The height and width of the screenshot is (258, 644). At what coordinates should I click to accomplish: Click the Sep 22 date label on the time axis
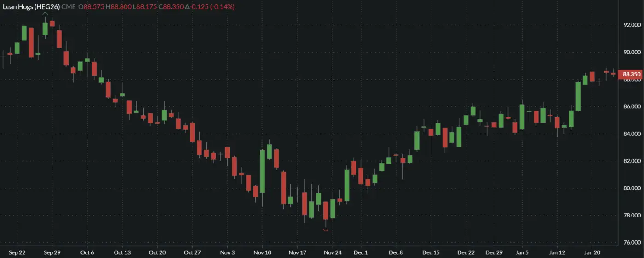click(17, 252)
